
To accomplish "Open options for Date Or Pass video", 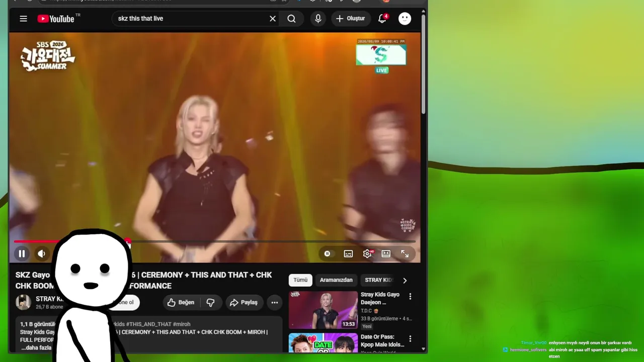I will (410, 339).
